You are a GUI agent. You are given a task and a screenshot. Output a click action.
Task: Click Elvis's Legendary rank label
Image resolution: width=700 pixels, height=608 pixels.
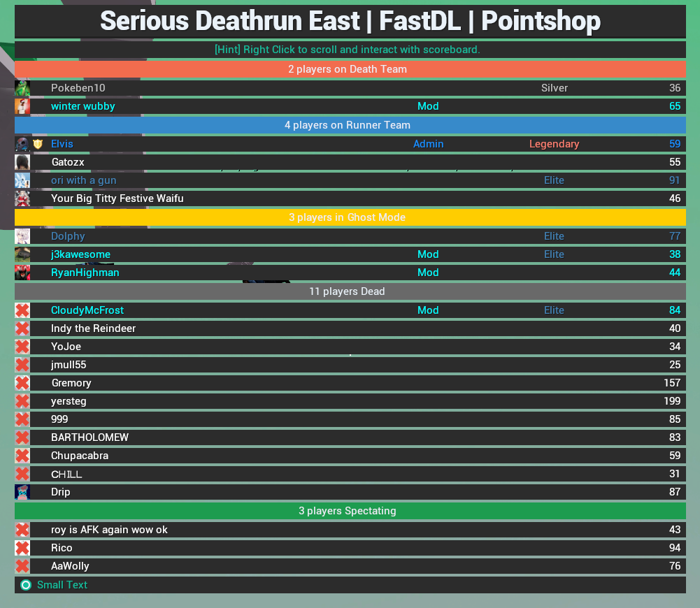click(554, 144)
